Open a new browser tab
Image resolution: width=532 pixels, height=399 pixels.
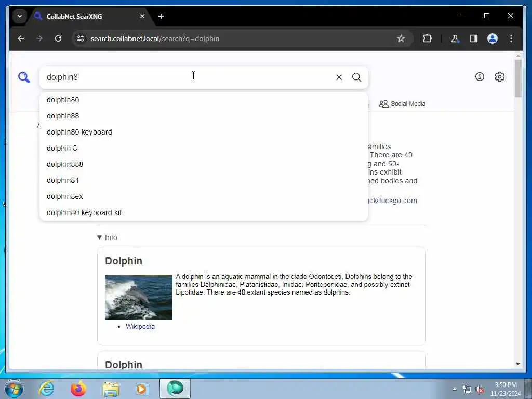point(161,16)
